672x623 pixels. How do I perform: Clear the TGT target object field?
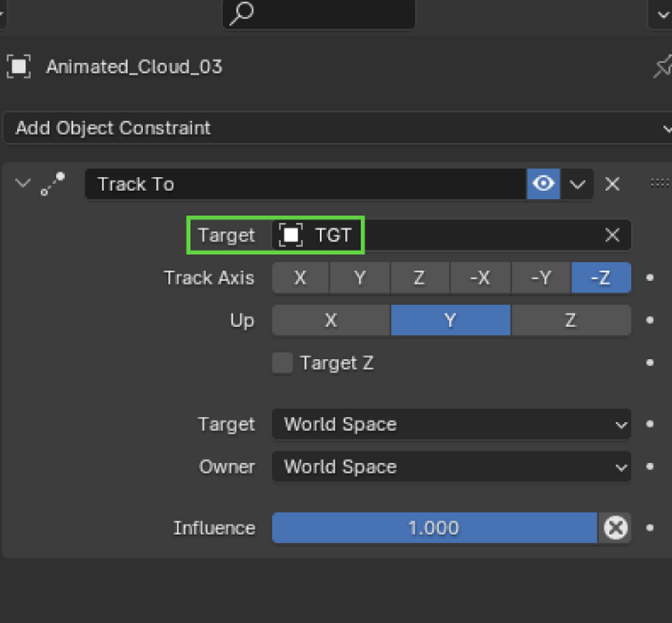(612, 235)
